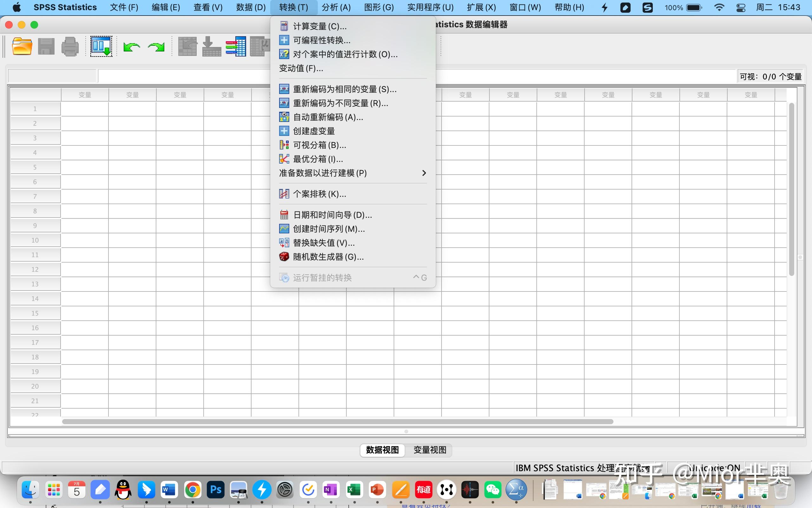Click the Sogou input method icon
The width and height of the screenshot is (812, 508).
tap(648, 7)
